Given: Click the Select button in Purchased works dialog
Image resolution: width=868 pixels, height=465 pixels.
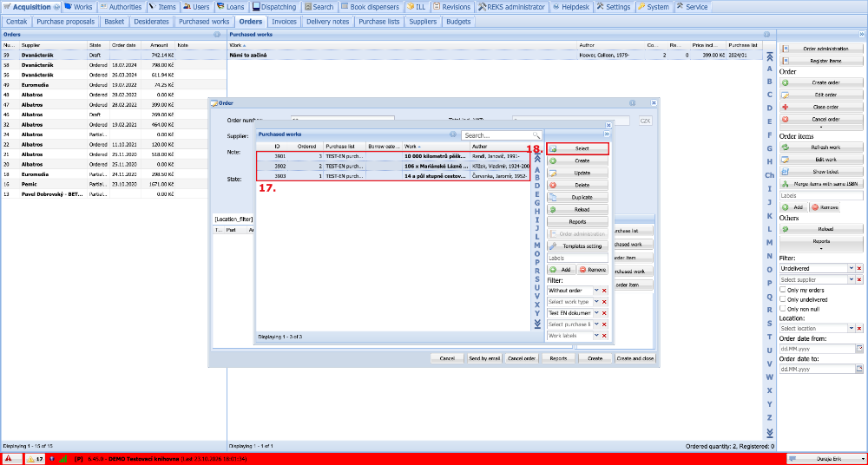Looking at the screenshot, I should pos(577,149).
